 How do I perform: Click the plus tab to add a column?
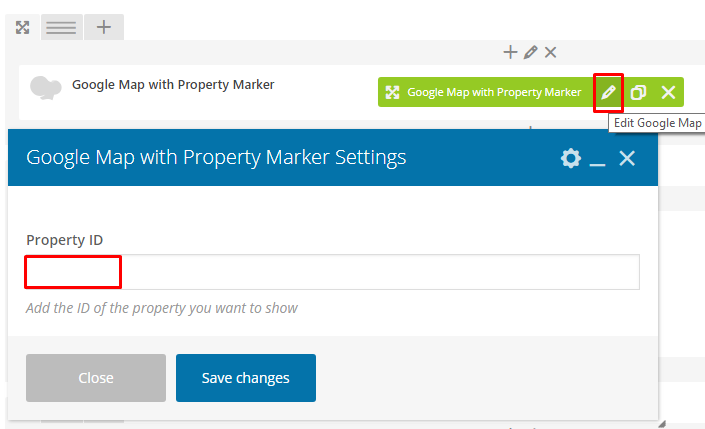(x=104, y=27)
